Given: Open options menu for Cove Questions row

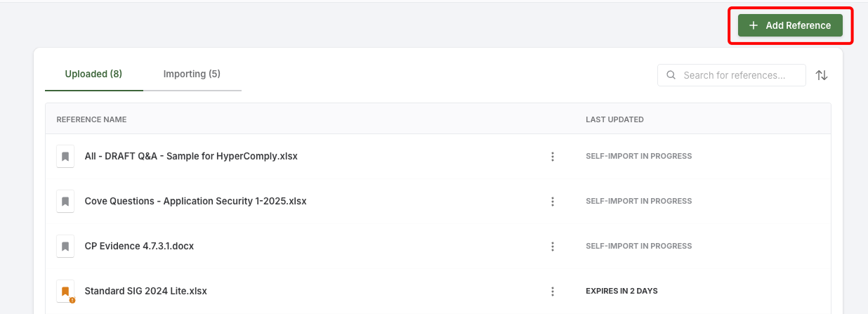Looking at the screenshot, I should (553, 201).
